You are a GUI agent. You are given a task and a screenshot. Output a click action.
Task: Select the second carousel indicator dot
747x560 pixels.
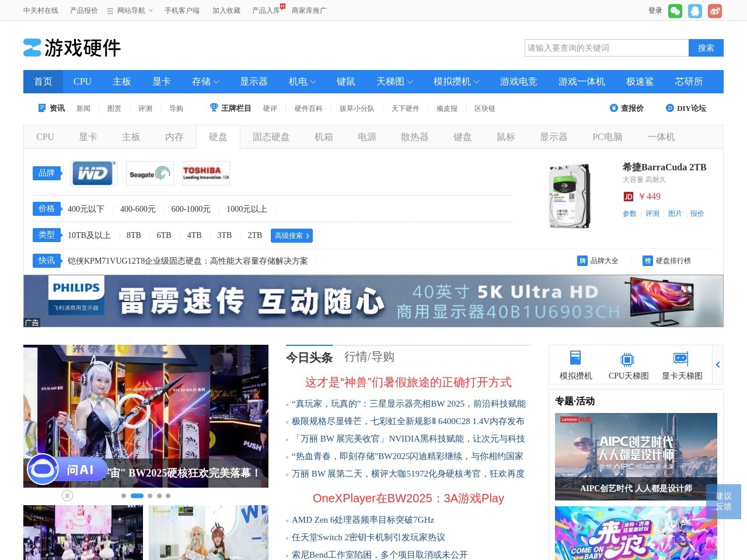(x=137, y=495)
